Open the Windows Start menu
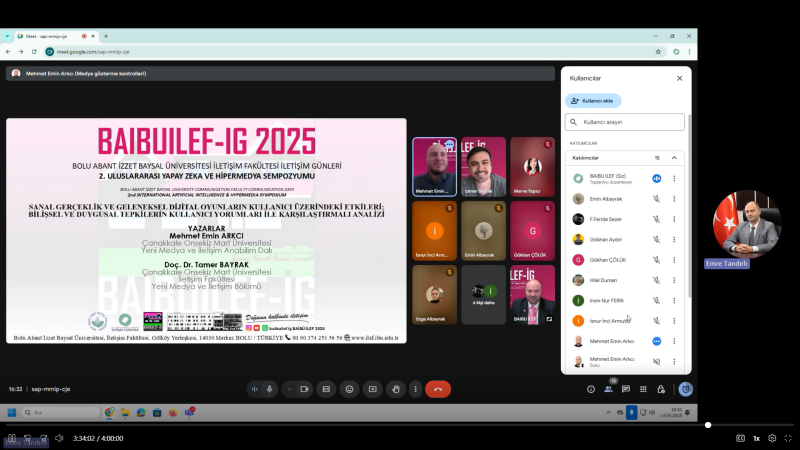This screenshot has height=450, width=800. (11, 412)
